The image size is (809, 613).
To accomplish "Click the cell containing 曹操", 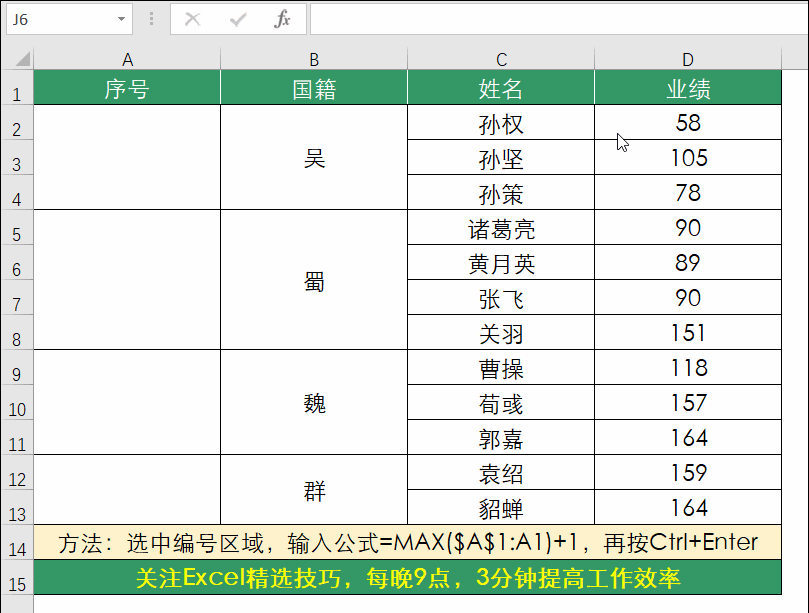I will coord(501,367).
